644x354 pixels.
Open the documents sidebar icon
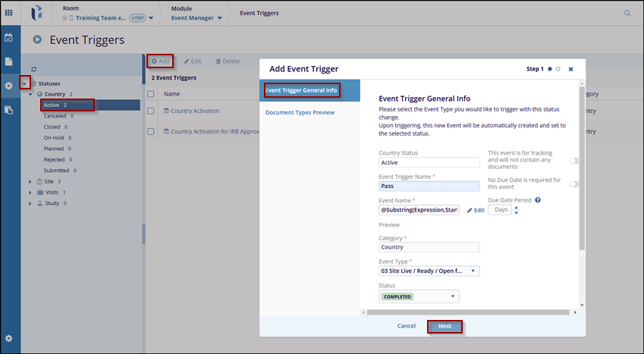pyautogui.click(x=9, y=61)
